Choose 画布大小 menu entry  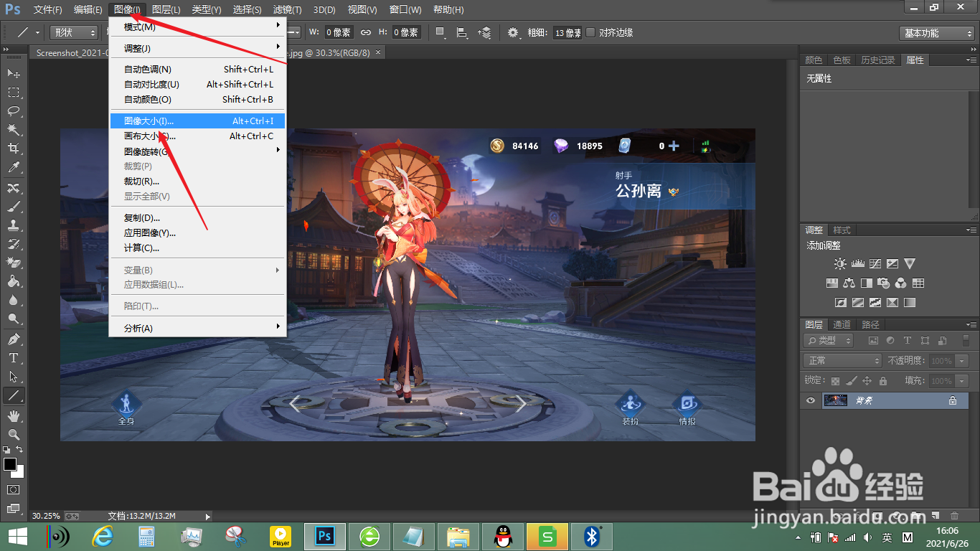pos(197,136)
